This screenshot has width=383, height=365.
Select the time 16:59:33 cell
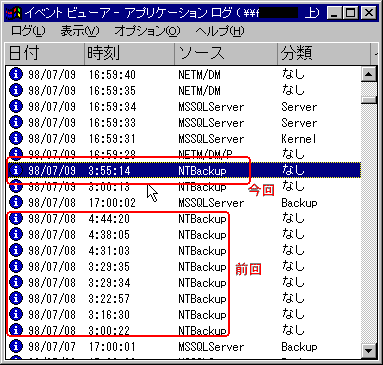(x=112, y=123)
